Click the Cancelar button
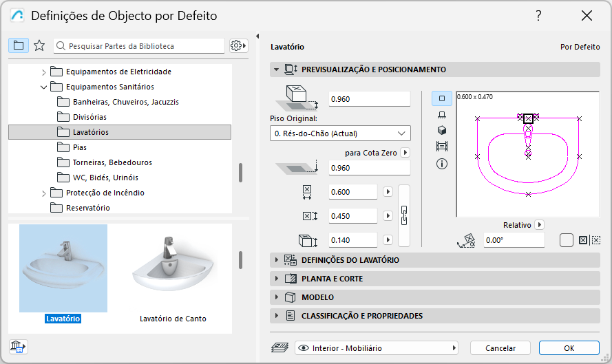 [500, 348]
